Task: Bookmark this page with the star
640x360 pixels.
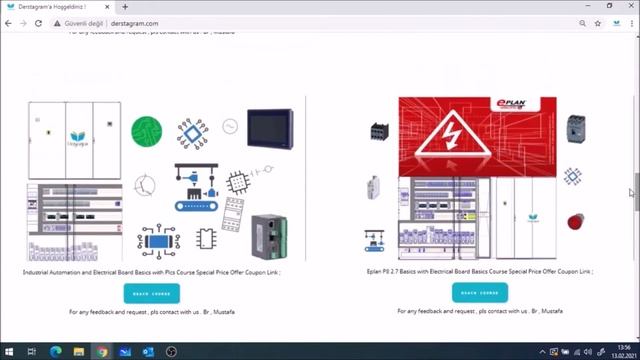Action: (x=598, y=24)
